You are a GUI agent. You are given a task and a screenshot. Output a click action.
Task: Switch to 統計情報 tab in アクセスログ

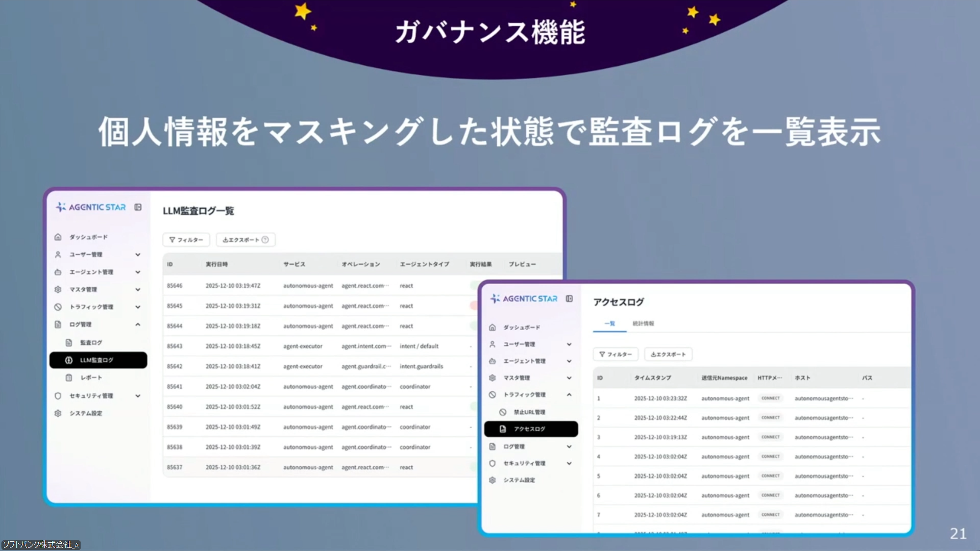click(643, 323)
